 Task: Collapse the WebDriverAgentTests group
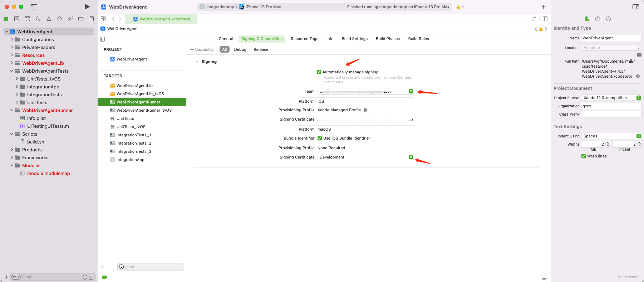(12, 71)
